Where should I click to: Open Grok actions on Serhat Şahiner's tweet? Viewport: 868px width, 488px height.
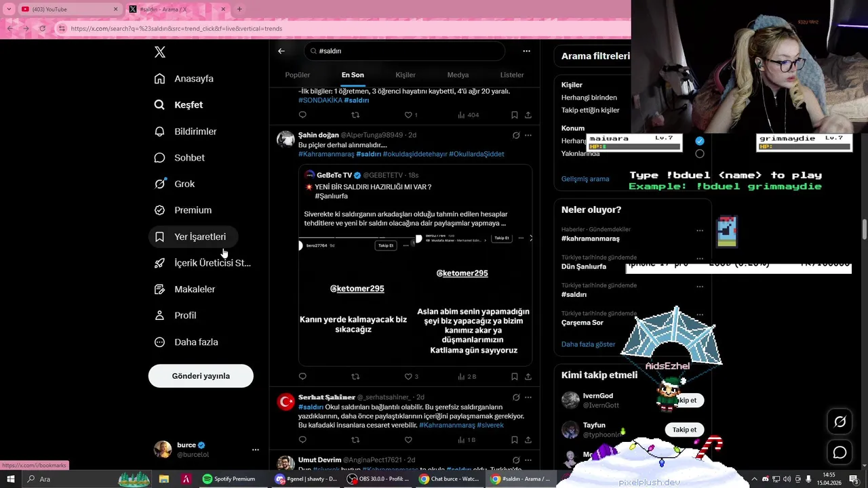pyautogui.click(x=516, y=397)
